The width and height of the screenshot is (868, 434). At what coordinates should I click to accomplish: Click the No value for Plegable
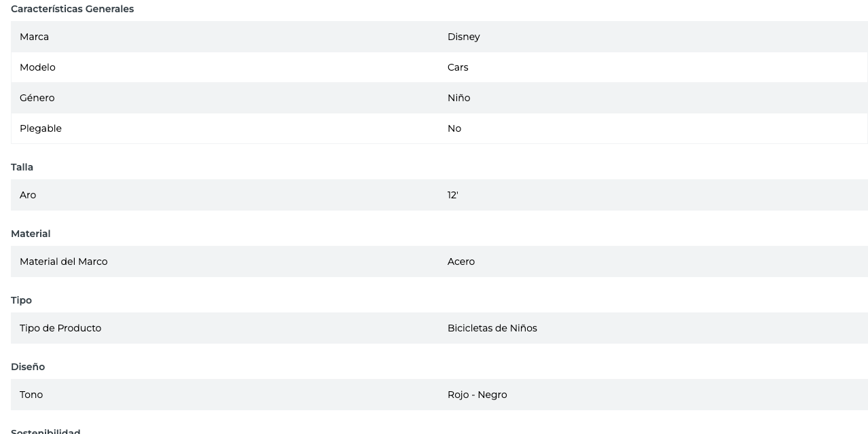[x=454, y=128]
